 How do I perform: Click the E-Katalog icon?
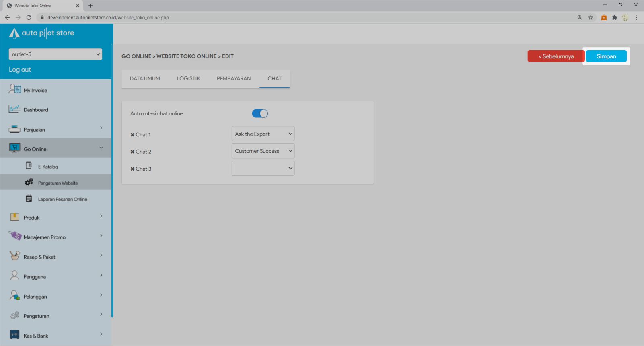coord(29,166)
